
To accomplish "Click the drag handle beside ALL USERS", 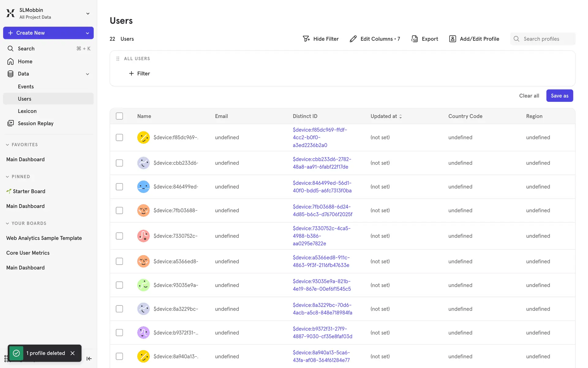I will coord(118,59).
